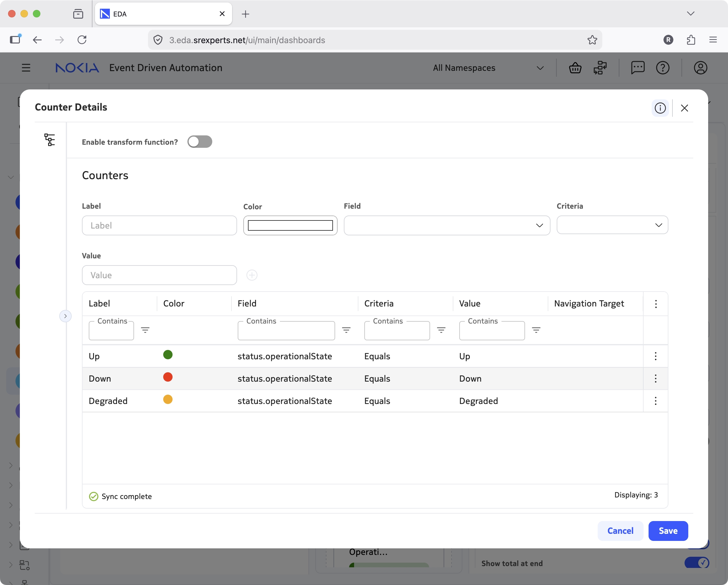The image size is (728, 585).
Task: Open the All Namespaces selector
Action: click(488, 68)
